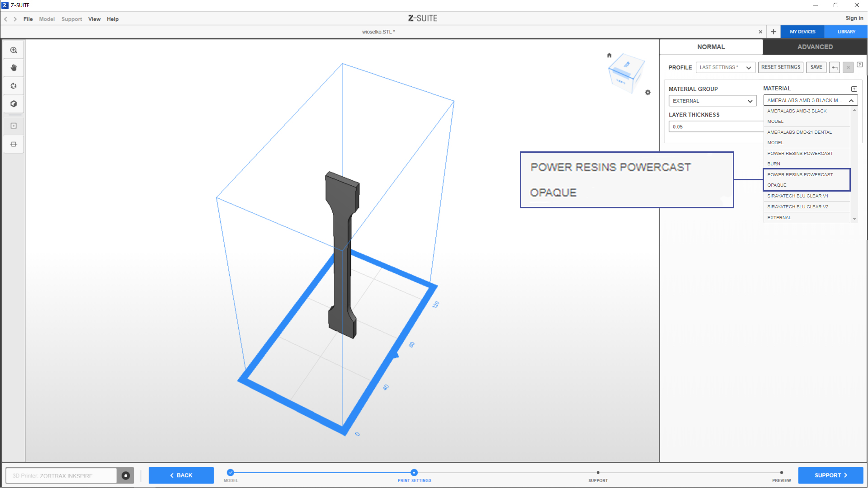Open help icon next to Material label
Image resolution: width=868 pixels, height=488 pixels.
(854, 89)
